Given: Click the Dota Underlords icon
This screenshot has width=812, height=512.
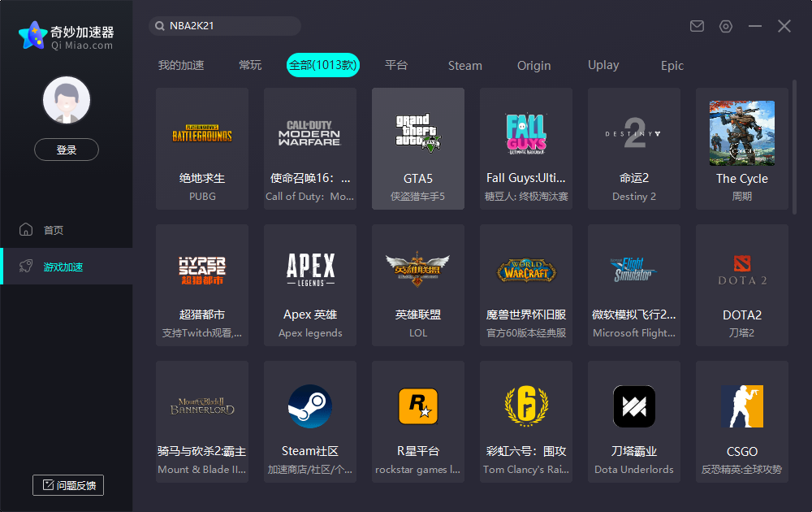Looking at the screenshot, I should click(634, 406).
